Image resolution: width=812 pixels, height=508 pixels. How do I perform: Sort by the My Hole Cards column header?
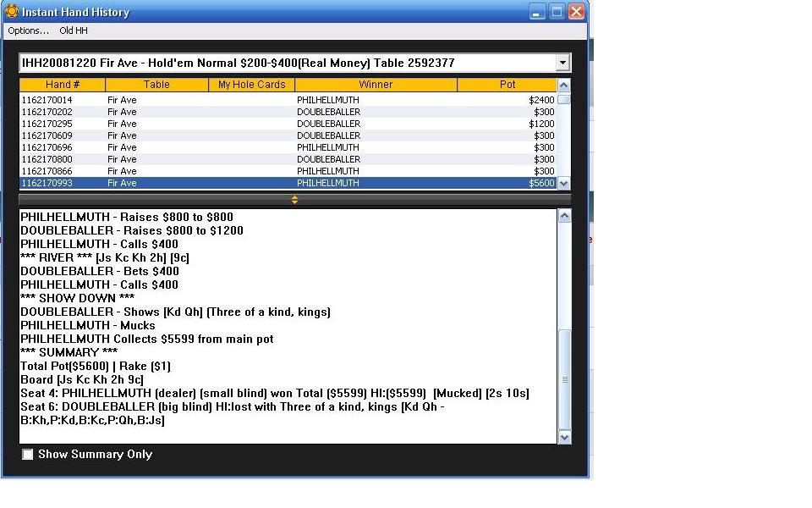pos(252,85)
